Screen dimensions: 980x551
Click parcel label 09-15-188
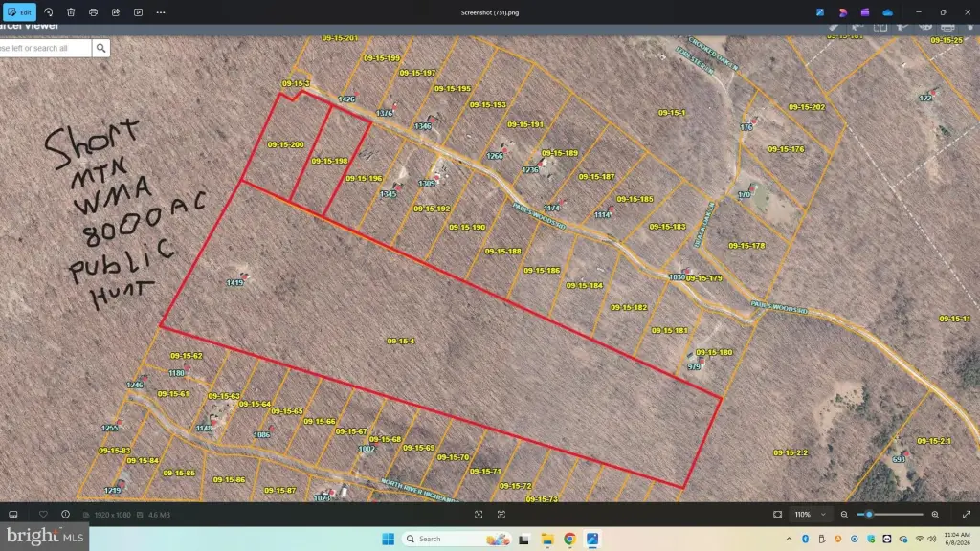503,252
